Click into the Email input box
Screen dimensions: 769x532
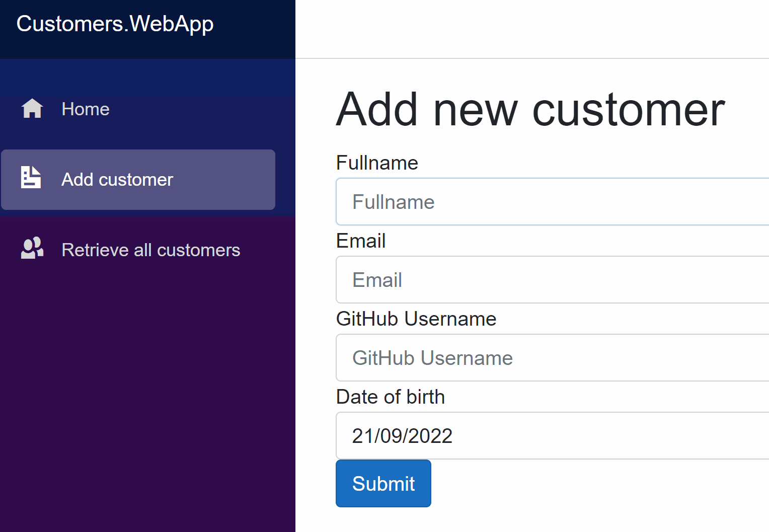[552, 280]
